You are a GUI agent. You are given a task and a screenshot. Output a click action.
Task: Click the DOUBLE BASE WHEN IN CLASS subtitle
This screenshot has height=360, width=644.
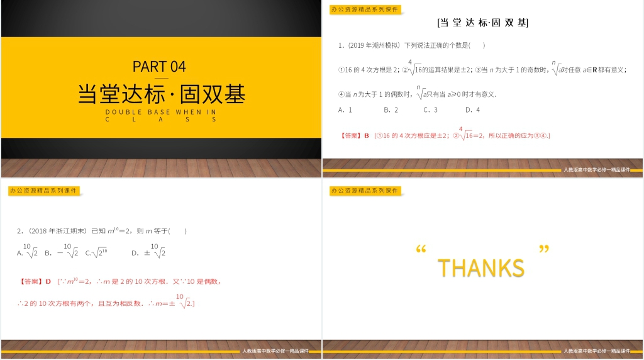pyautogui.click(x=162, y=115)
